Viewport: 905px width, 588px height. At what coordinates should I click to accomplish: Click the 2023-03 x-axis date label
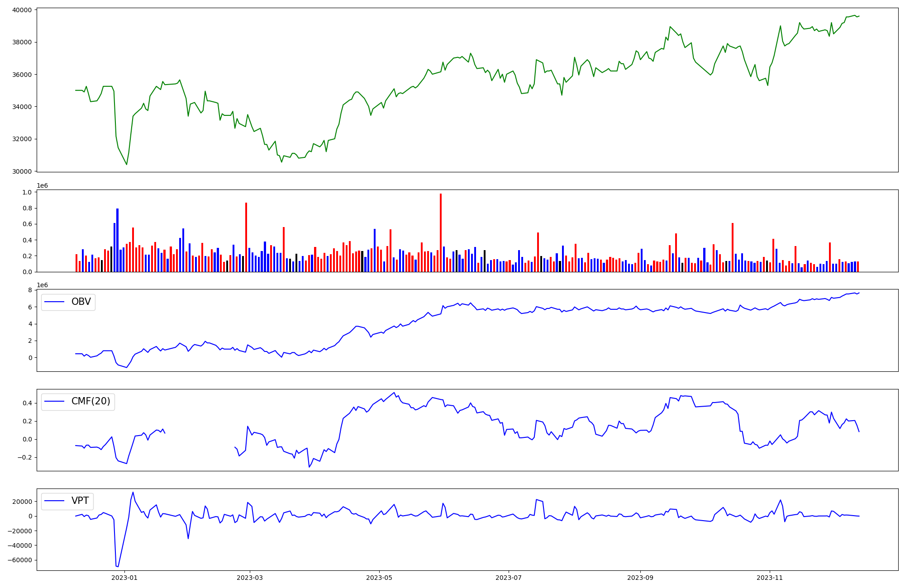[250, 578]
